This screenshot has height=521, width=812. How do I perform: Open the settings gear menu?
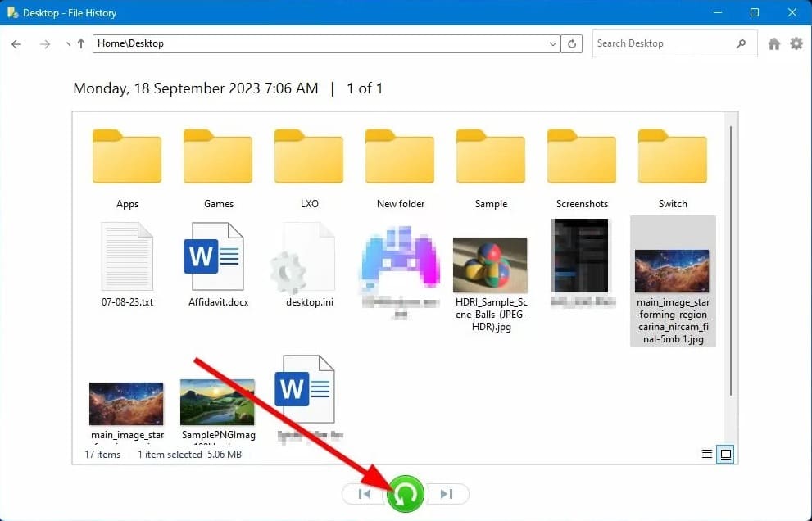click(x=796, y=44)
